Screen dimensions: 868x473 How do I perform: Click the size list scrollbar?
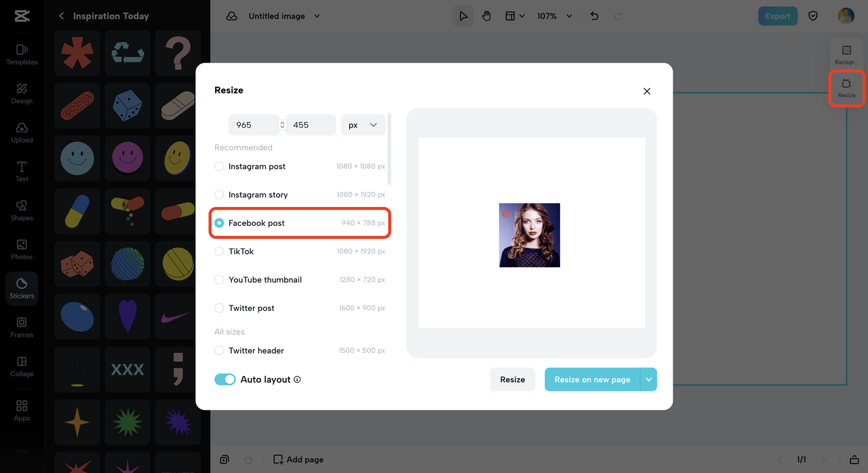[389, 149]
